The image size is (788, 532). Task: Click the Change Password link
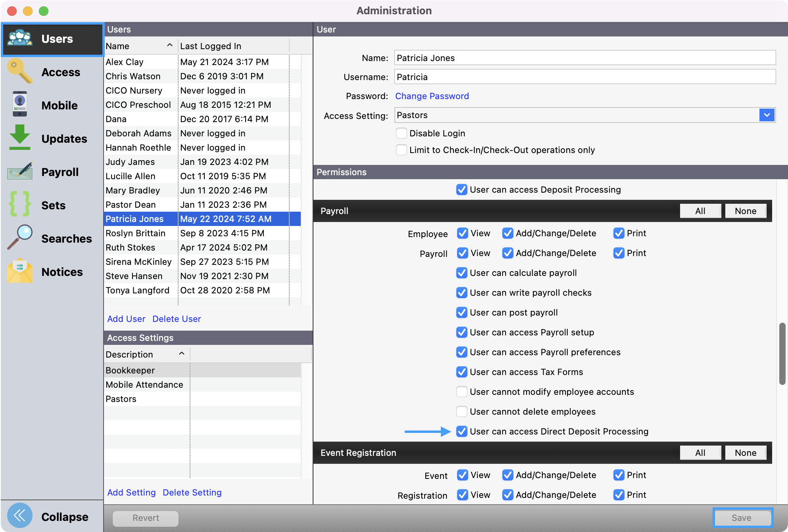click(432, 96)
